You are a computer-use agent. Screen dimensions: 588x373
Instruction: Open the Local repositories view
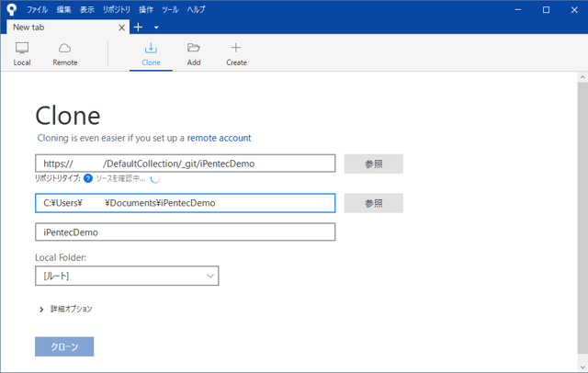[22, 53]
